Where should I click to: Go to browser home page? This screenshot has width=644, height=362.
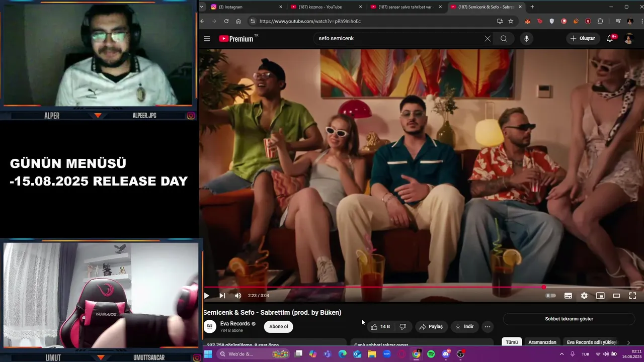(x=238, y=21)
